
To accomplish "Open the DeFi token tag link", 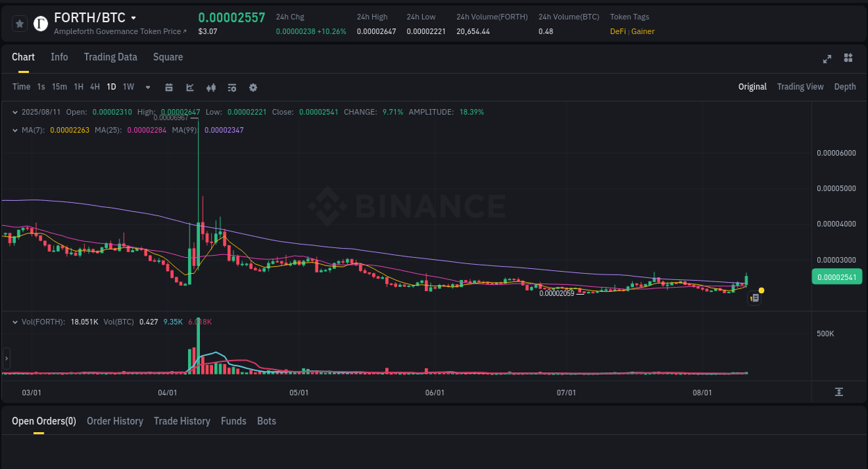I will coord(617,31).
